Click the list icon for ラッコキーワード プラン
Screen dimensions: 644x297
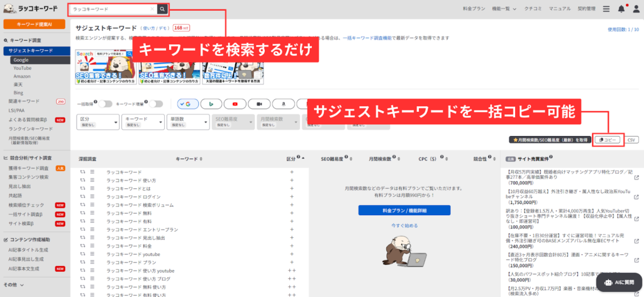tap(92, 262)
